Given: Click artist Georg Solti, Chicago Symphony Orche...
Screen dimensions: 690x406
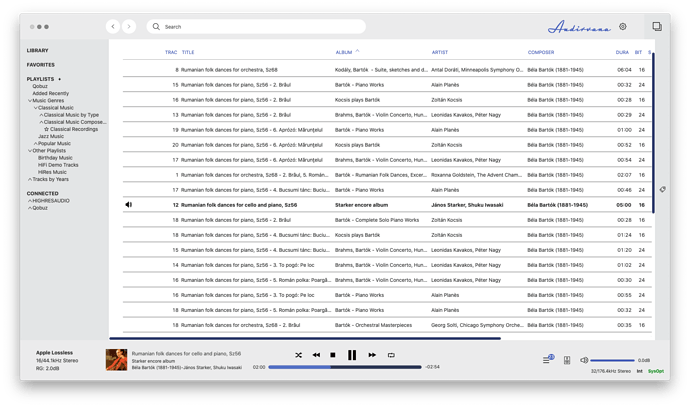Looking at the screenshot, I should [477, 325].
